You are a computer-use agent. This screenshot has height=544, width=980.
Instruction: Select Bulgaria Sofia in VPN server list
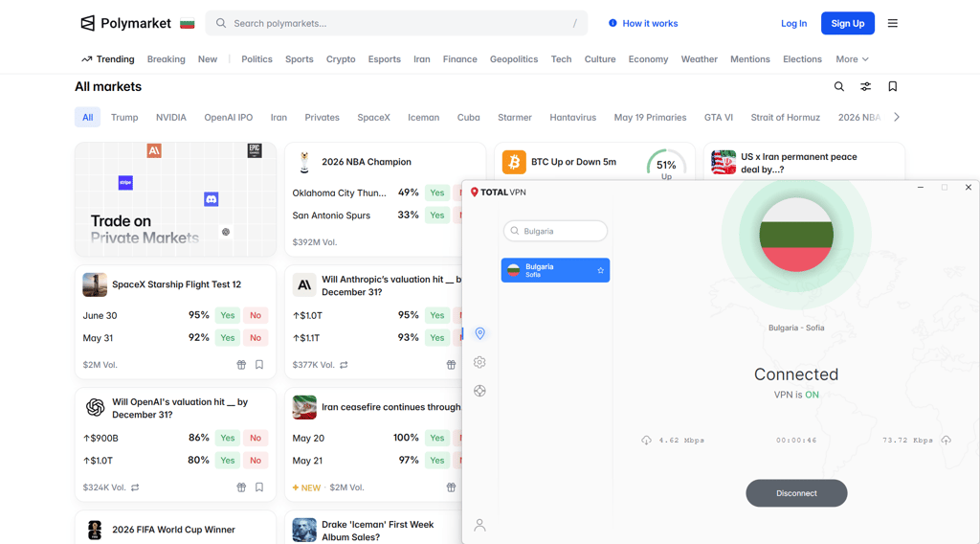pos(555,270)
